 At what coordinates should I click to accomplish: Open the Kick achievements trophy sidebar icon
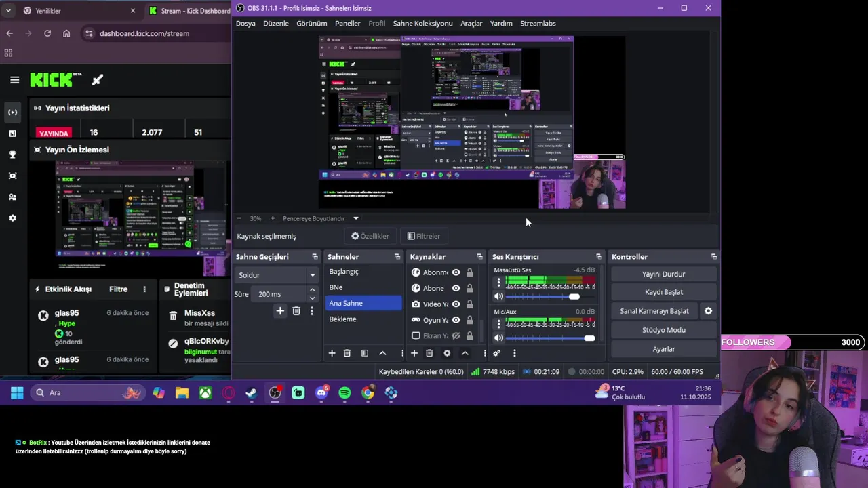tap(13, 155)
